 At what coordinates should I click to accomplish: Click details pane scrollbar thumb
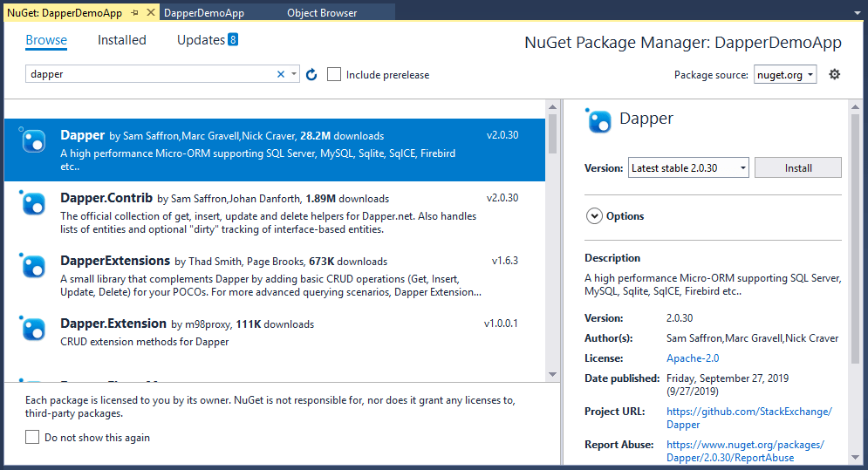pyautogui.click(x=855, y=239)
